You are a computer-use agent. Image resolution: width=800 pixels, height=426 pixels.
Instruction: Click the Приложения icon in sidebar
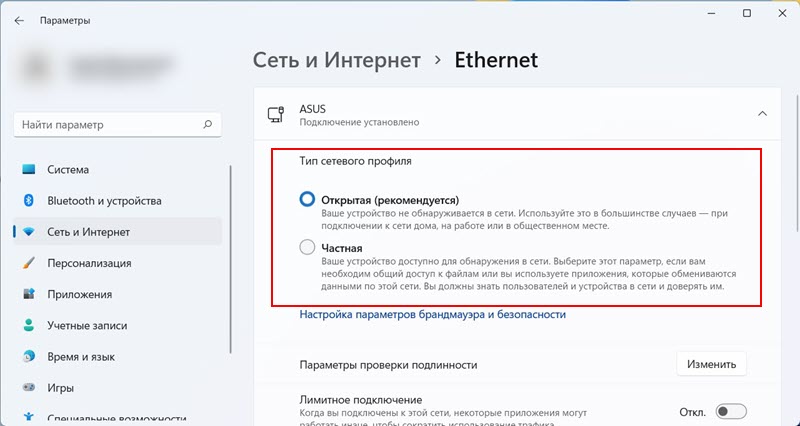[x=28, y=295]
